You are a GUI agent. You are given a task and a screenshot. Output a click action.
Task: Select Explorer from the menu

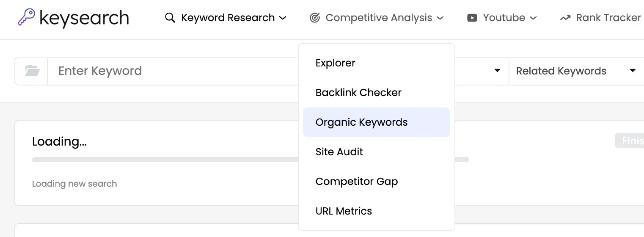(335, 63)
